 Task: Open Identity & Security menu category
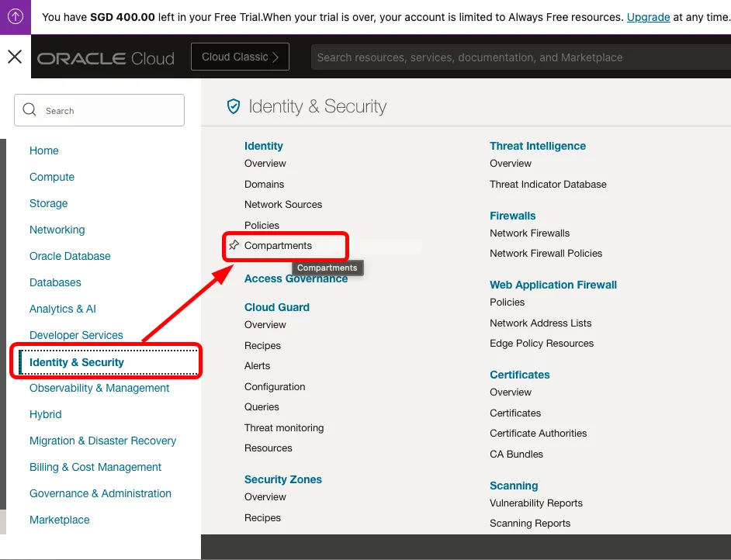click(x=77, y=362)
